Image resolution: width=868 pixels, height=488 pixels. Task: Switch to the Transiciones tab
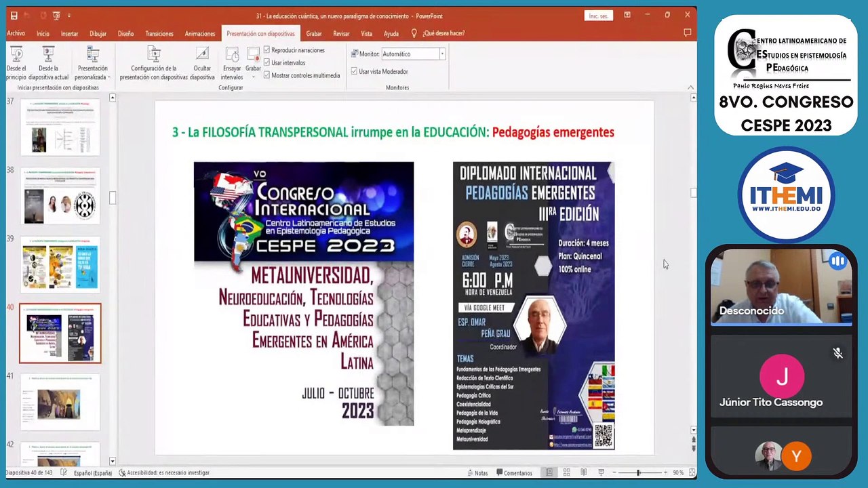(159, 33)
